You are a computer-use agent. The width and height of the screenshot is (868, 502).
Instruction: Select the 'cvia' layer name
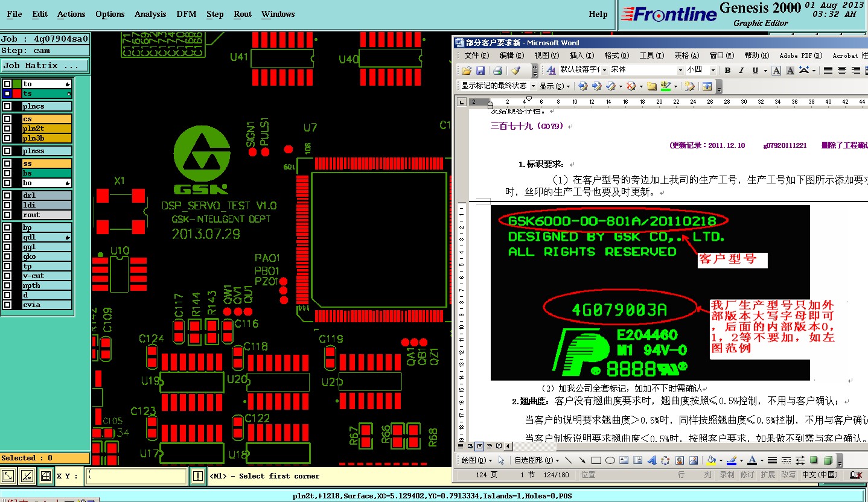click(47, 305)
